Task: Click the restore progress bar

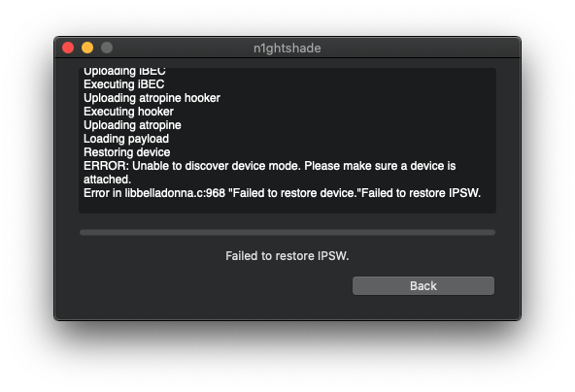Action: pos(287,232)
